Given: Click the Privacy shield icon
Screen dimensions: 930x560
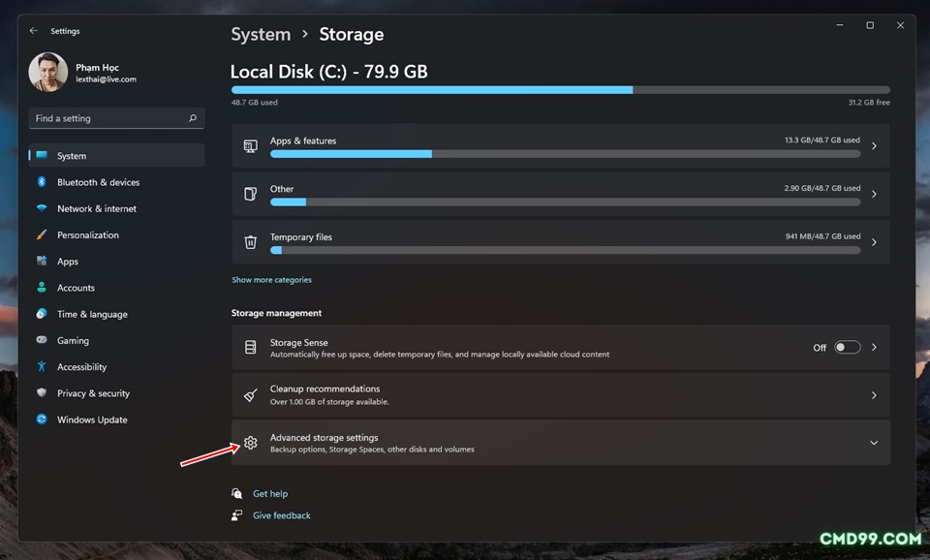Looking at the screenshot, I should point(42,392).
